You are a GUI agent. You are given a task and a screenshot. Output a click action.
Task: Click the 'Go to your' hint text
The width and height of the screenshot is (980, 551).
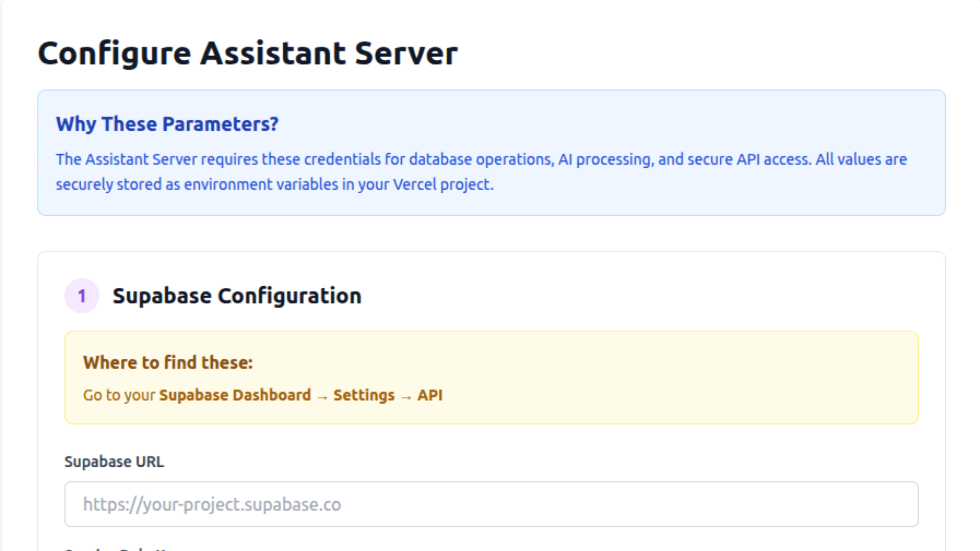pyautogui.click(x=118, y=395)
